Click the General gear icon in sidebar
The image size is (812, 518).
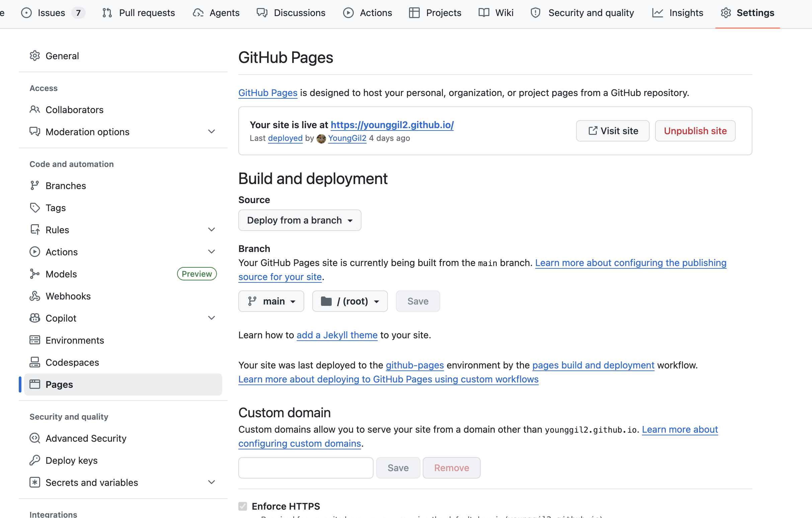[x=35, y=56]
